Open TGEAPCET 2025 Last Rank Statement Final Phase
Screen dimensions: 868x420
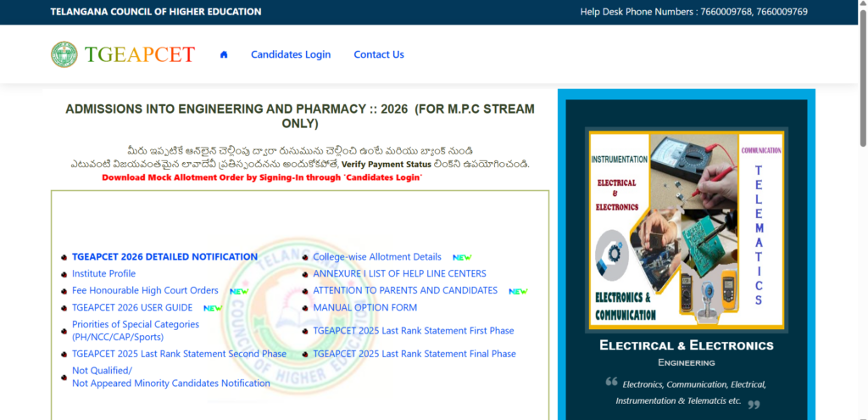point(415,354)
